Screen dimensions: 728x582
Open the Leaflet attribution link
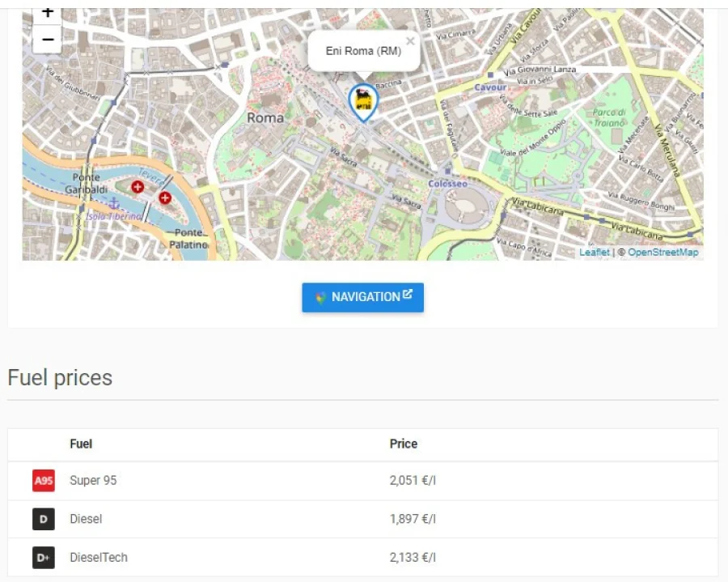pos(594,253)
